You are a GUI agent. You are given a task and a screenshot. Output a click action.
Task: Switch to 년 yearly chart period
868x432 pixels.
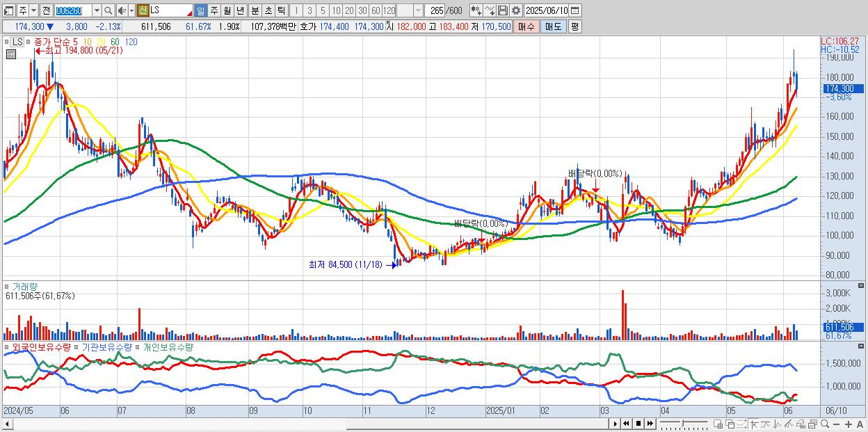click(x=241, y=11)
